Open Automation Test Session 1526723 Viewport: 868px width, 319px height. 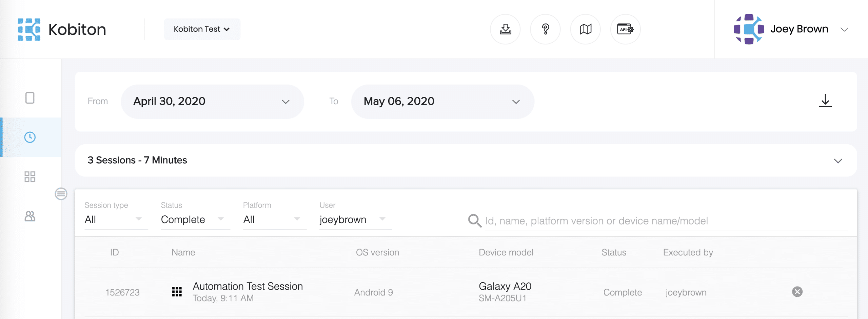tap(248, 286)
